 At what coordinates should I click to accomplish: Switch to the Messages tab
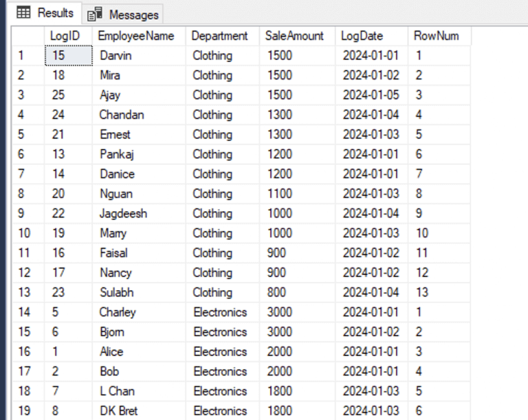coord(133,14)
